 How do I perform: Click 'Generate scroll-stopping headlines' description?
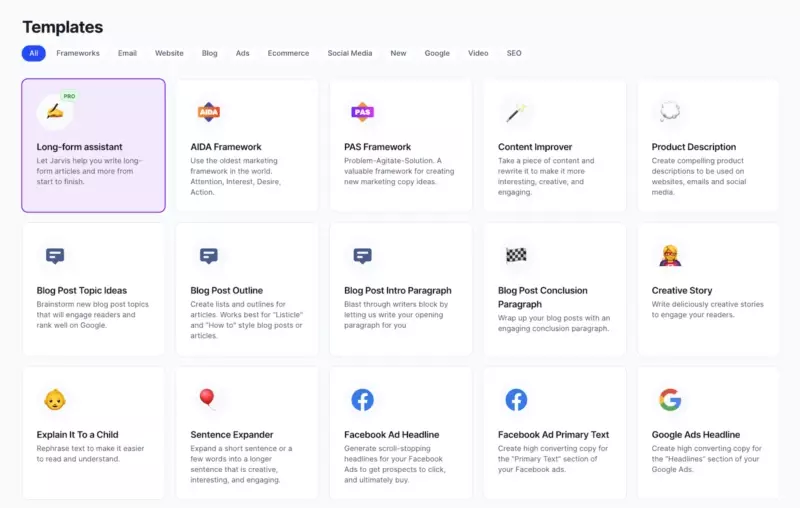click(x=394, y=464)
